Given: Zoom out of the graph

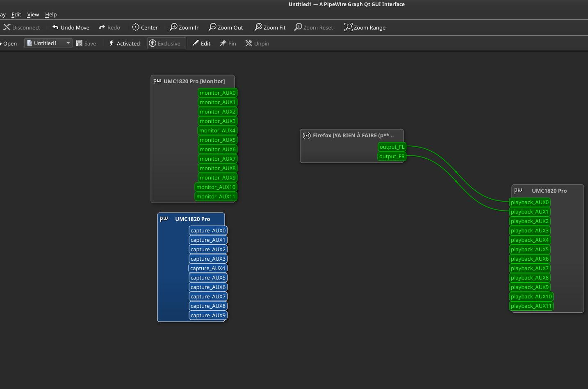Looking at the screenshot, I should [226, 27].
